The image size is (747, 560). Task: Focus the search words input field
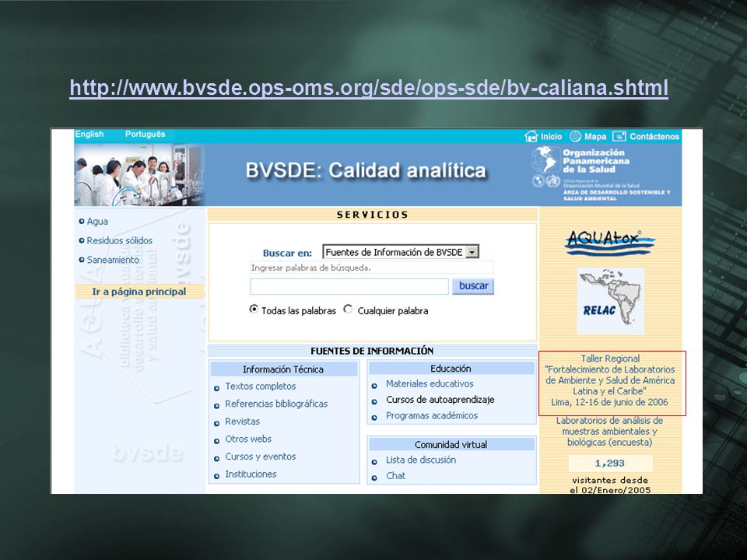[x=349, y=286]
